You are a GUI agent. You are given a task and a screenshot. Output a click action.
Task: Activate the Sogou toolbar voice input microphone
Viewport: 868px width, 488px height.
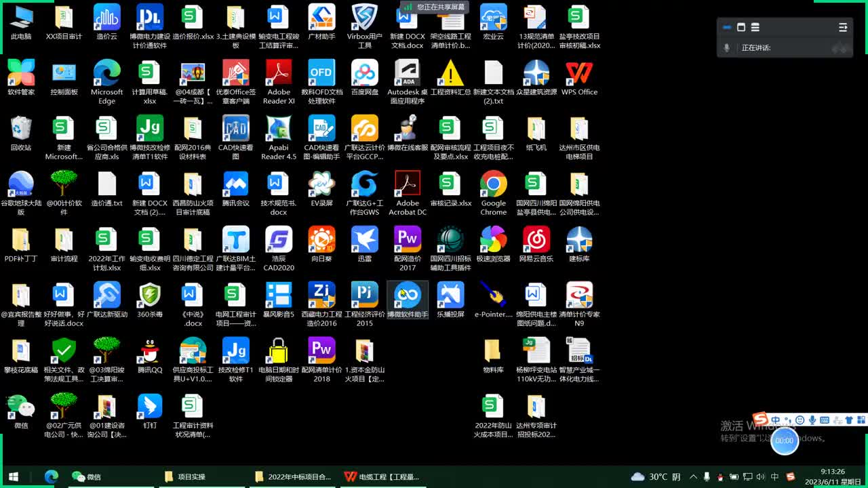click(x=812, y=420)
